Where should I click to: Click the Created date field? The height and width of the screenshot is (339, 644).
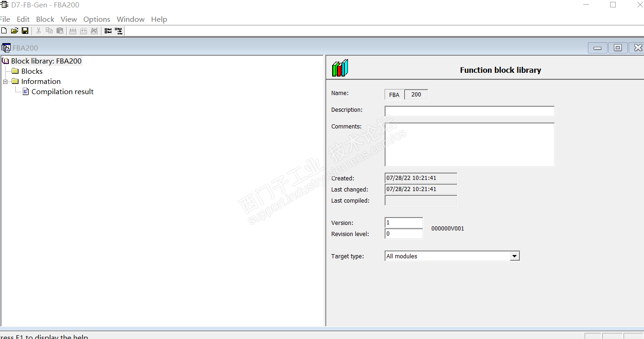[421, 178]
